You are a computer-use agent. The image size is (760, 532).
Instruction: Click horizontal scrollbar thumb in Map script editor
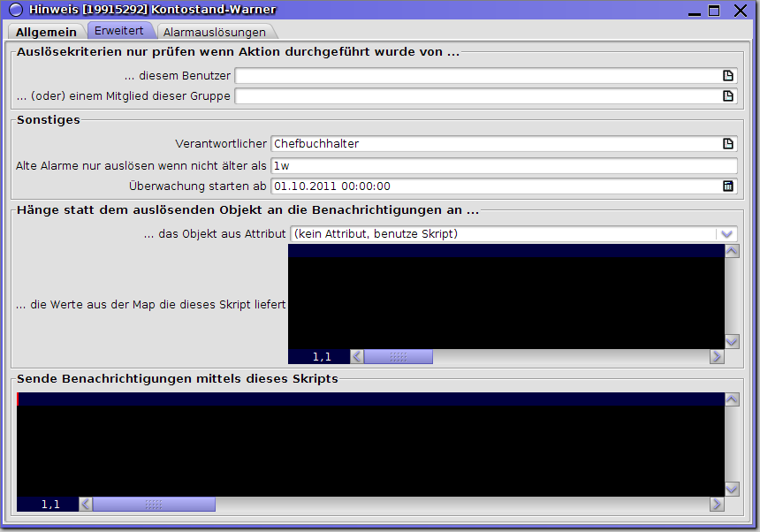coord(398,357)
